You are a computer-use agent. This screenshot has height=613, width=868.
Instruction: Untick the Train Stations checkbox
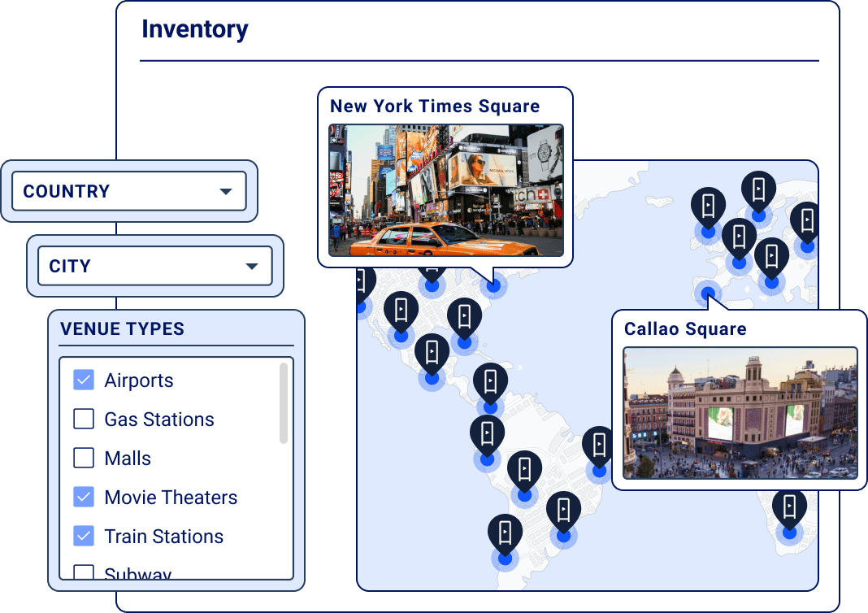[x=84, y=536]
